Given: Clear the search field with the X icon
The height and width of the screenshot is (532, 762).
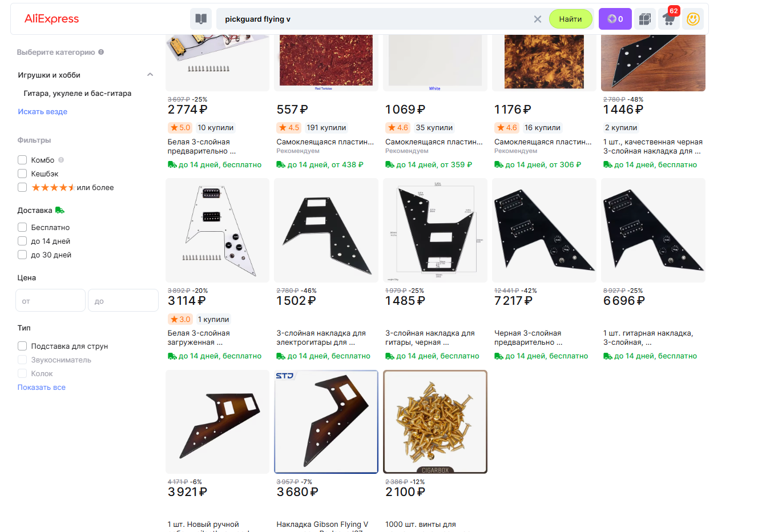Looking at the screenshot, I should coord(537,19).
